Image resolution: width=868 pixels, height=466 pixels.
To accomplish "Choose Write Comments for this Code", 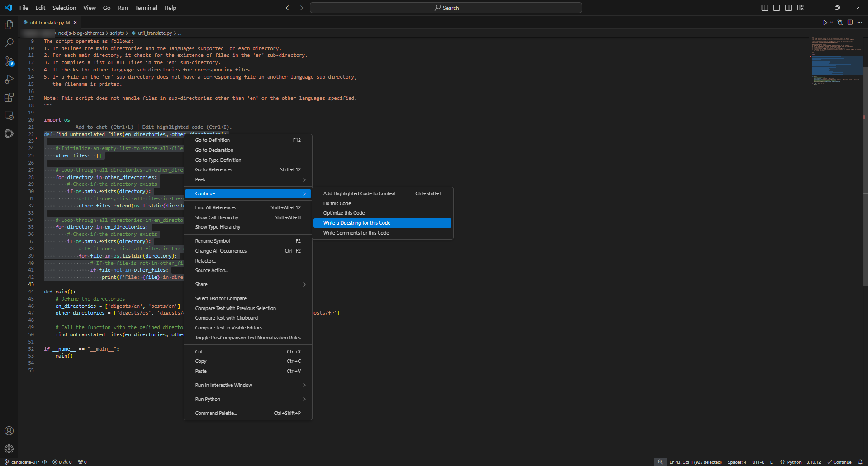I will click(x=382, y=233).
